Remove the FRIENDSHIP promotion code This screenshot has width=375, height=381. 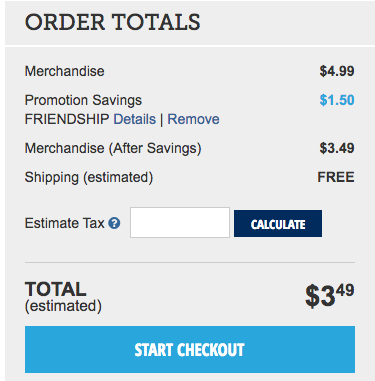click(x=193, y=119)
